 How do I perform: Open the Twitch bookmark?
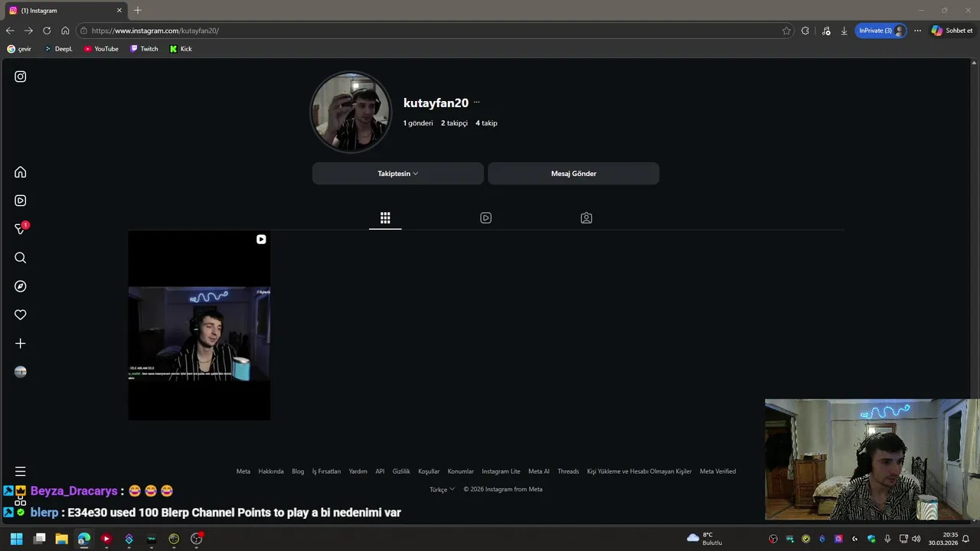(x=144, y=49)
